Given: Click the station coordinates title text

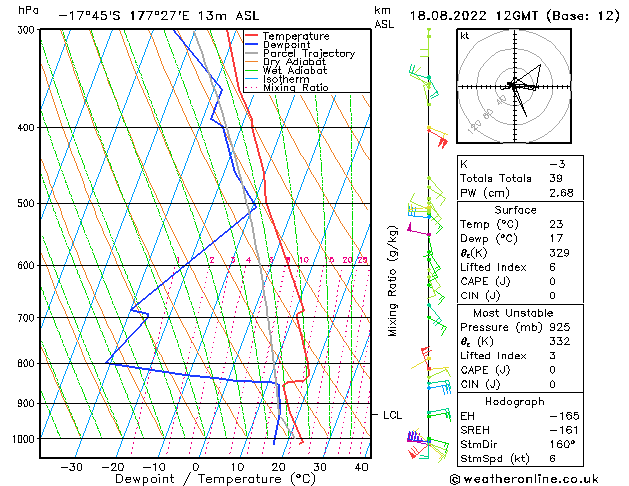Looking at the screenshot, I should coord(159,16).
